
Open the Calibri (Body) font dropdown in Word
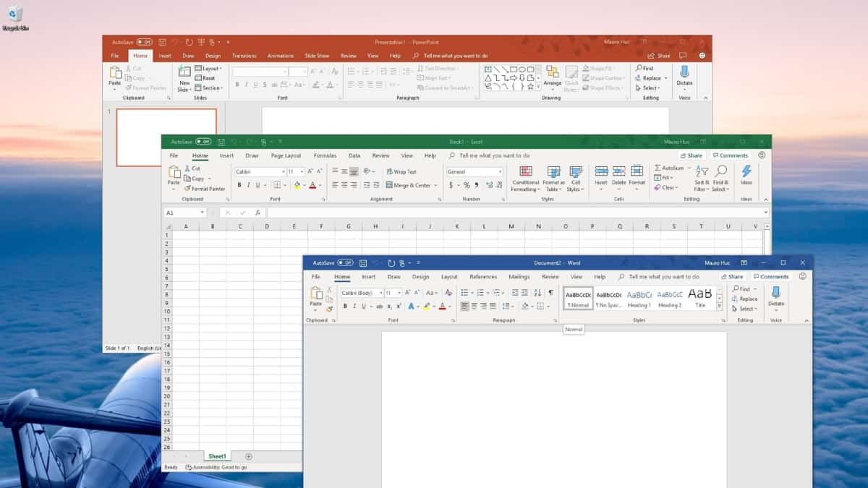(380, 293)
